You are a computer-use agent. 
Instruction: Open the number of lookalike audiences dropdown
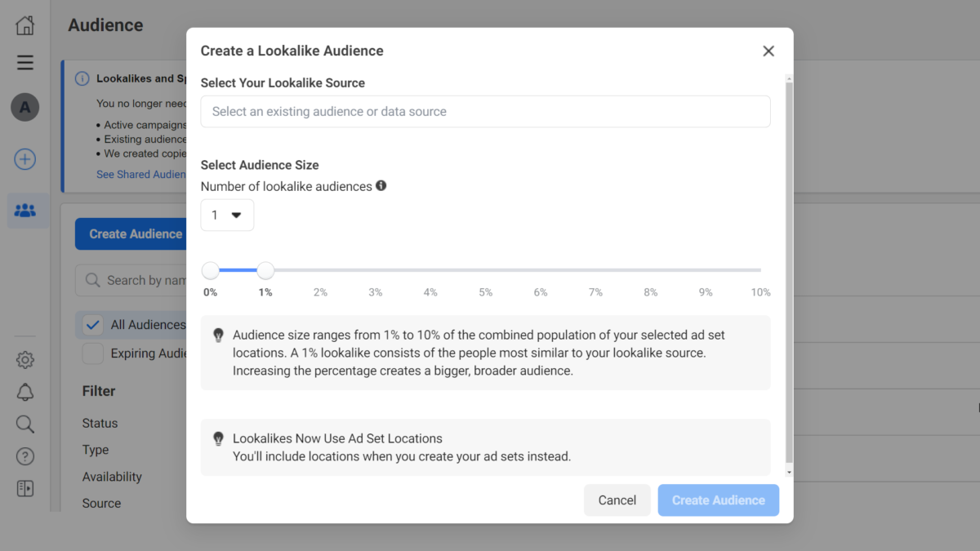[x=227, y=215]
